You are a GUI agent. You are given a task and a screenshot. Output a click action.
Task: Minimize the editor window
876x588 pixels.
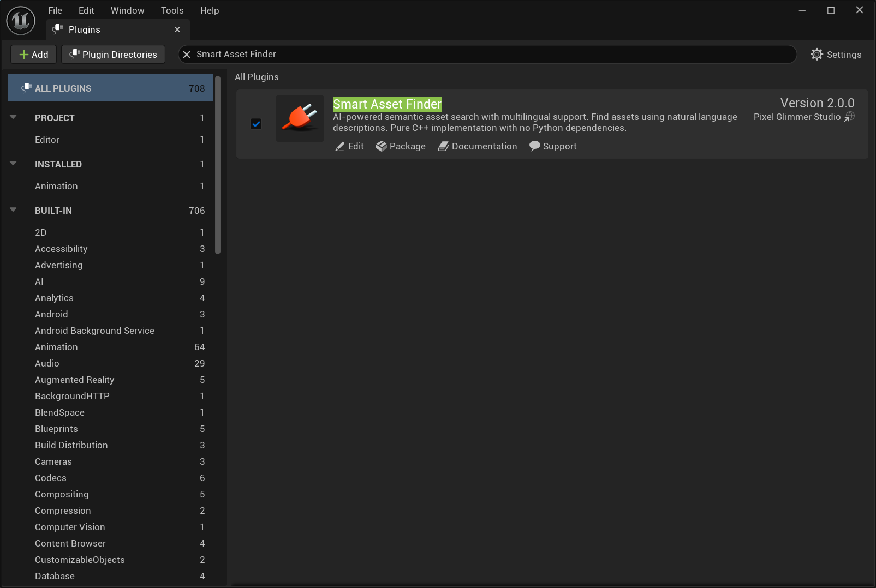pyautogui.click(x=802, y=10)
